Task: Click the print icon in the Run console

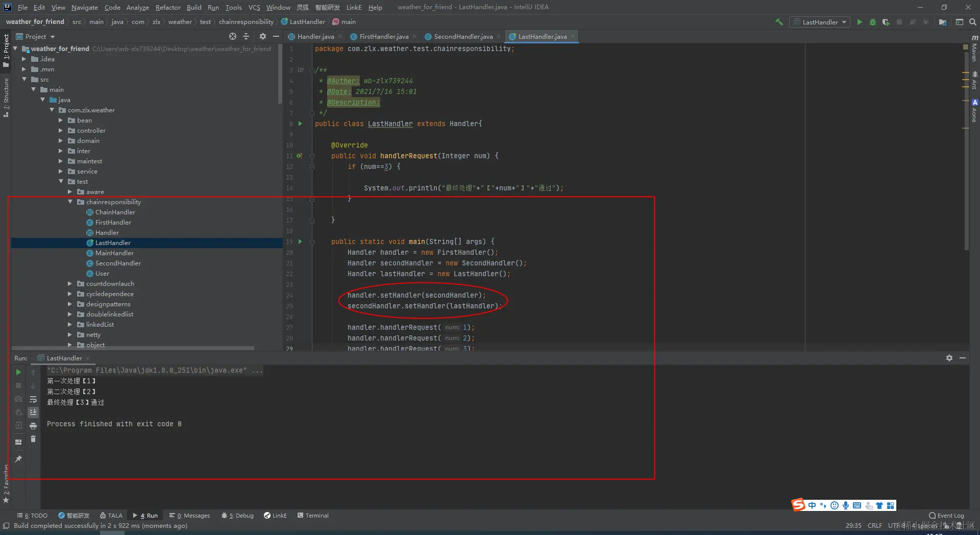Action: 33,426
